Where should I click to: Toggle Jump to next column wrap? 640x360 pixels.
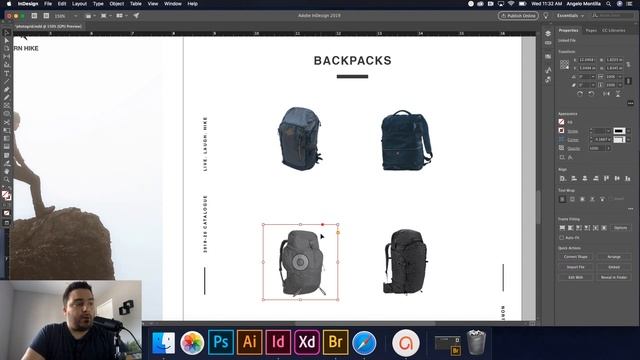click(x=602, y=199)
